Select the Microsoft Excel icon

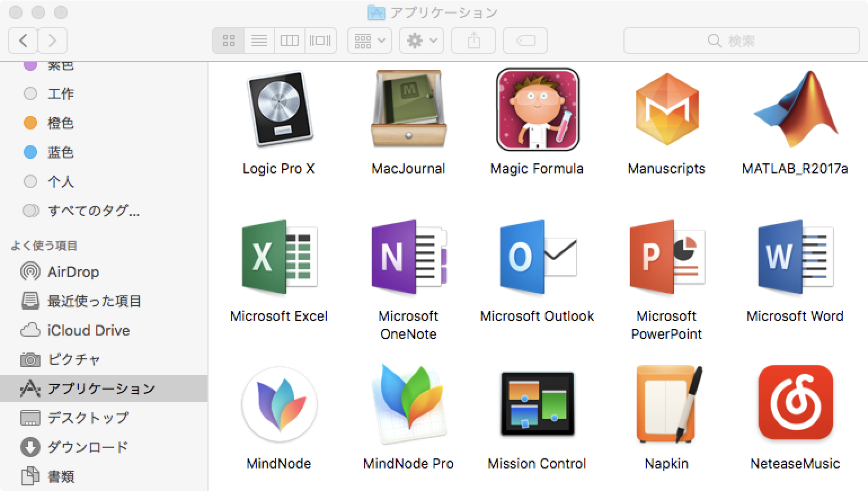(x=279, y=257)
